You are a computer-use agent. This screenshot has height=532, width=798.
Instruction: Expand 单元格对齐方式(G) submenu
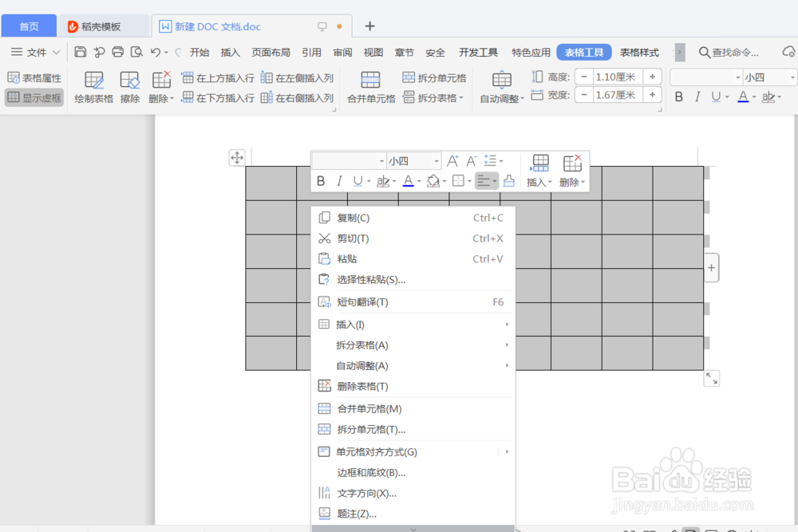(413, 451)
